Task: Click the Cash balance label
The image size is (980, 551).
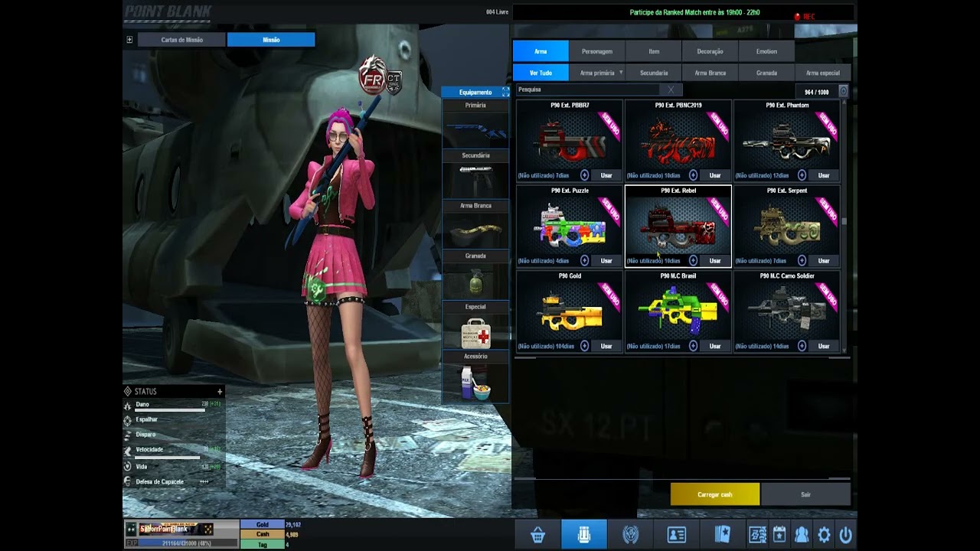Action: (263, 534)
